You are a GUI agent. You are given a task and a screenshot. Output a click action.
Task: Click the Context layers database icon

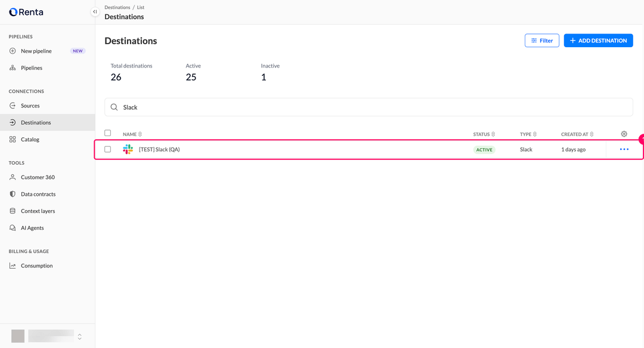click(x=13, y=211)
